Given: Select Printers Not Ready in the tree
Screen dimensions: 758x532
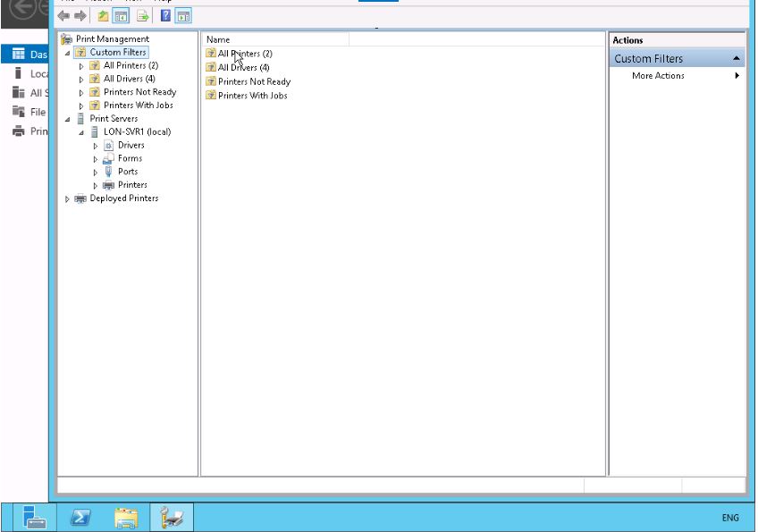Looking at the screenshot, I should [139, 92].
